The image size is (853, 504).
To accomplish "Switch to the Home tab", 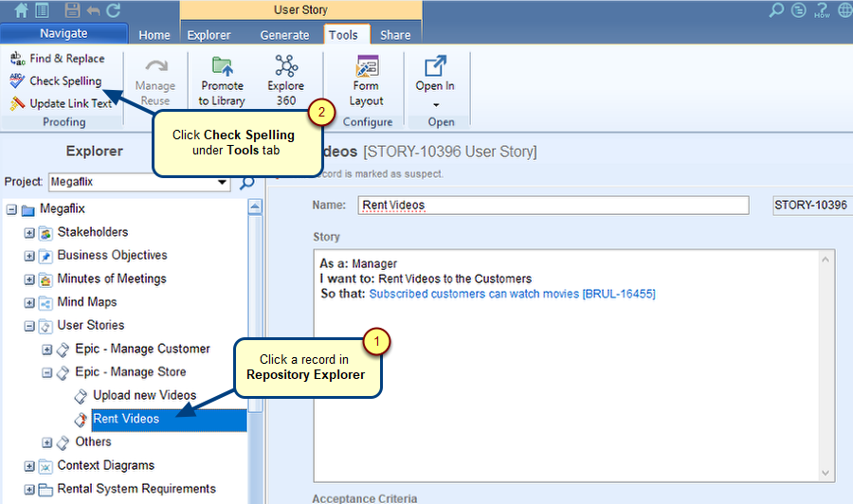I will 154,35.
